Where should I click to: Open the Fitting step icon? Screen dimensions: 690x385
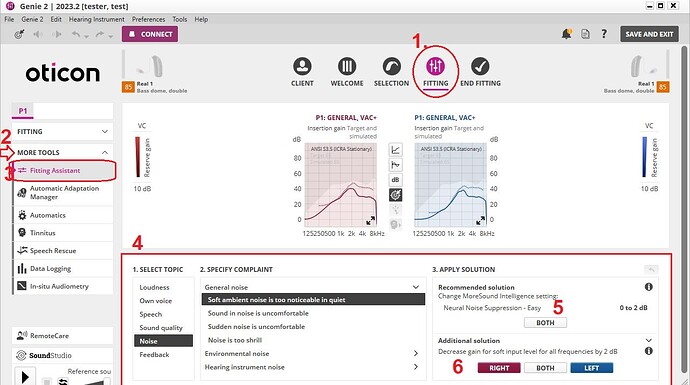pos(436,66)
